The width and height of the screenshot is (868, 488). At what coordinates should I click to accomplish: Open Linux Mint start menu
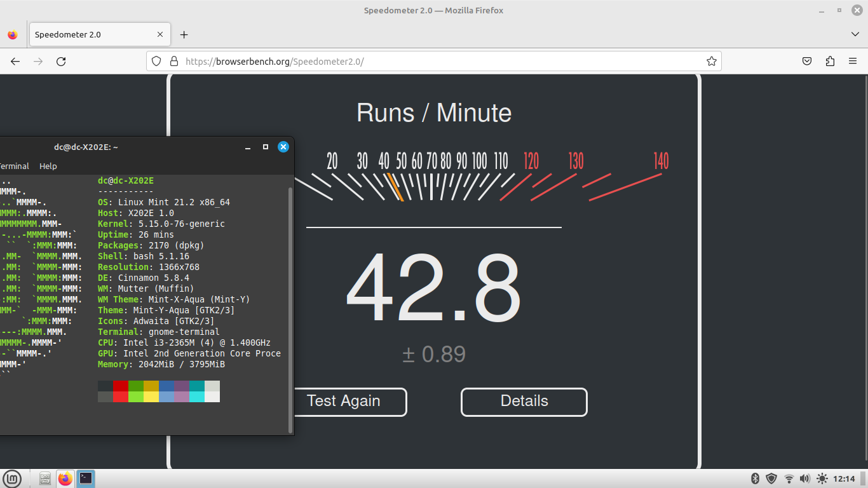[13, 478]
